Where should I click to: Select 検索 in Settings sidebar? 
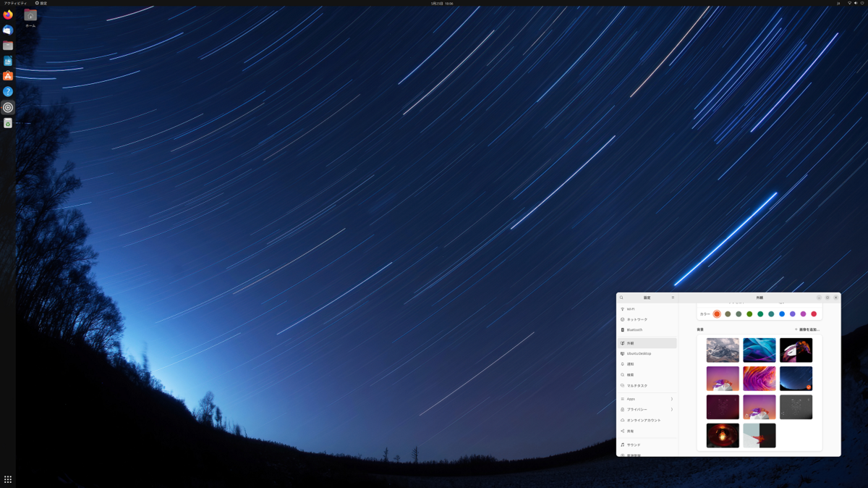pos(647,375)
